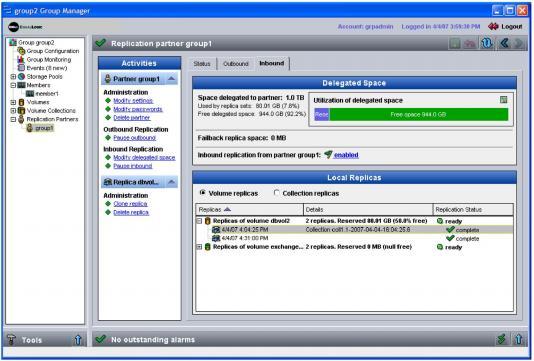Image resolution: width=534 pixels, height=361 pixels.
Task: Click the Group group2 tree icon
Action: 13,43
